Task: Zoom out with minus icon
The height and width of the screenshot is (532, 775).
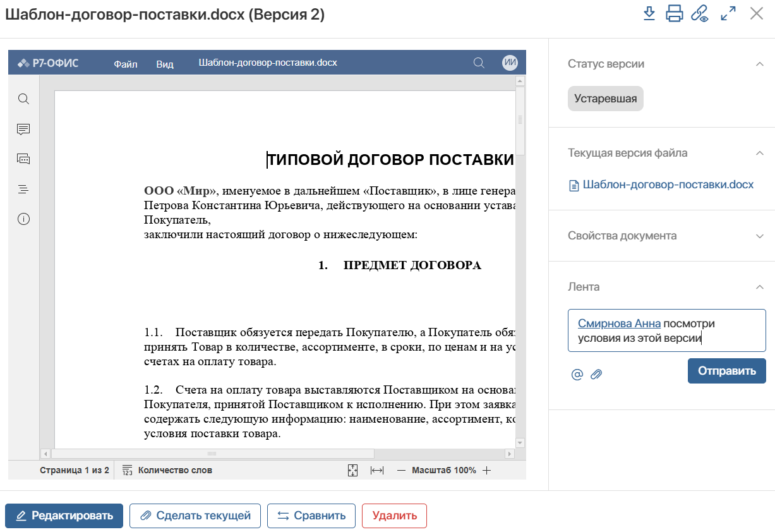Action: (401, 470)
